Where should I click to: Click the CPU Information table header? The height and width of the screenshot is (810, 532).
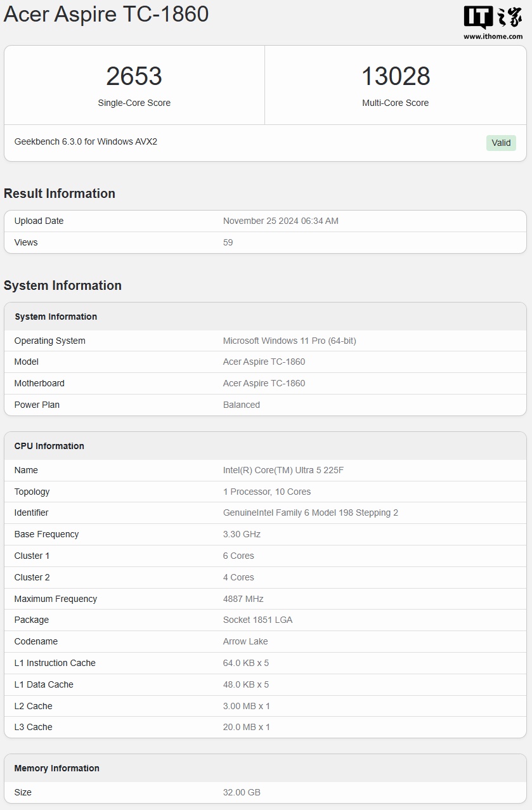coord(49,446)
